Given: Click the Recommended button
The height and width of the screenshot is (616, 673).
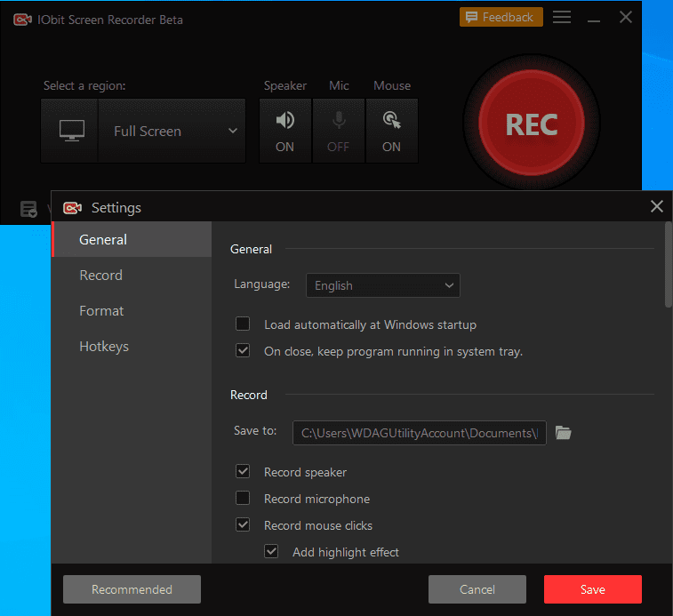Looking at the screenshot, I should (x=132, y=589).
